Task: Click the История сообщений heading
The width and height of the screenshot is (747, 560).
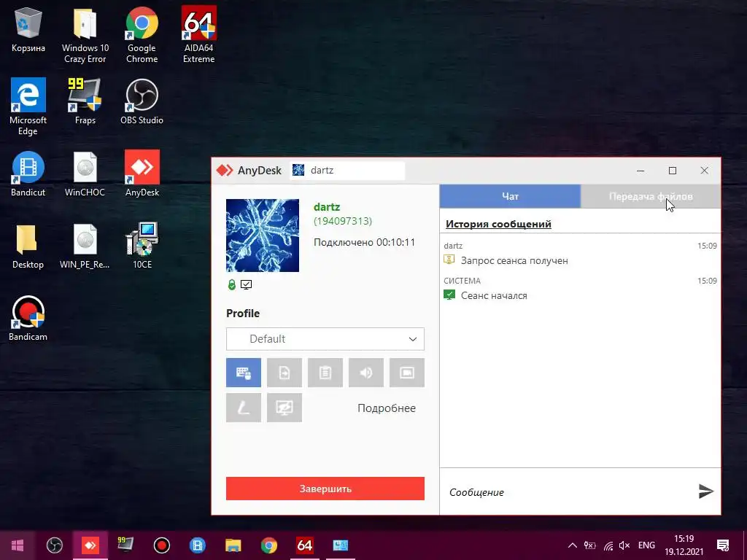Action: point(498,224)
